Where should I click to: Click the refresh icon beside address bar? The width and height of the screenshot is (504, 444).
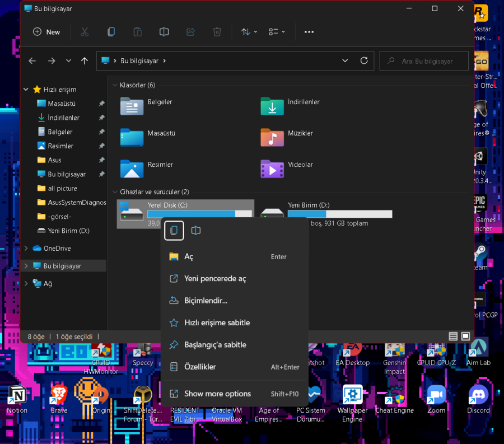point(364,60)
